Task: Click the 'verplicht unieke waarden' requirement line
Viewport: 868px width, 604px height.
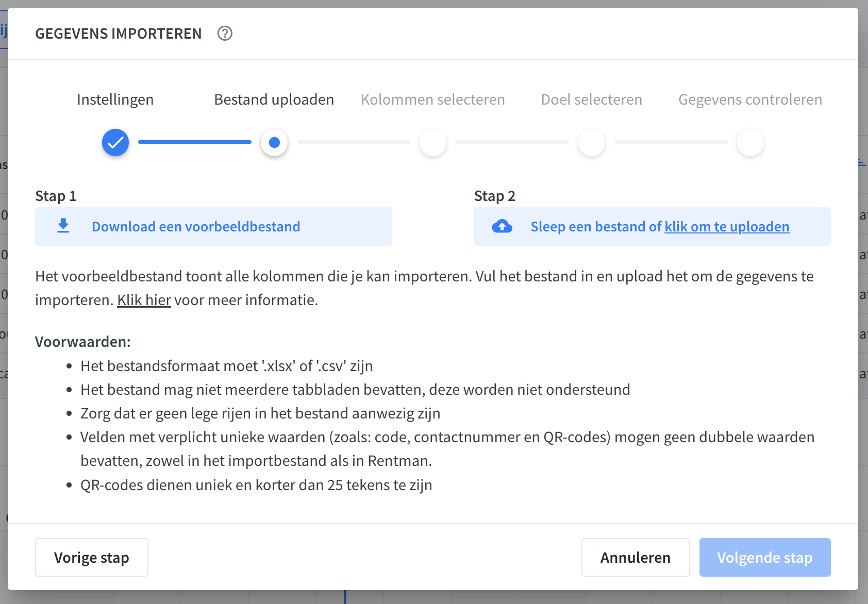Action: tap(447, 449)
